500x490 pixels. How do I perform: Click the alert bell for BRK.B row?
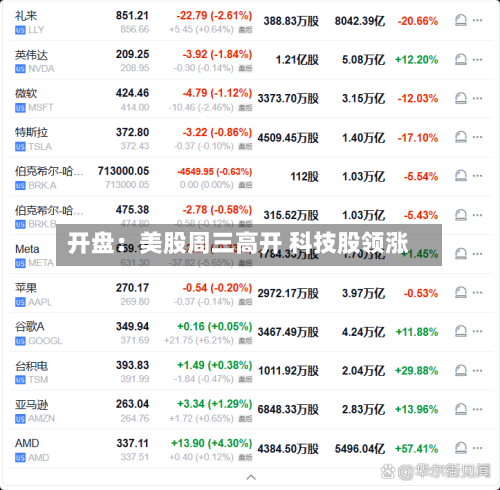coord(461,215)
